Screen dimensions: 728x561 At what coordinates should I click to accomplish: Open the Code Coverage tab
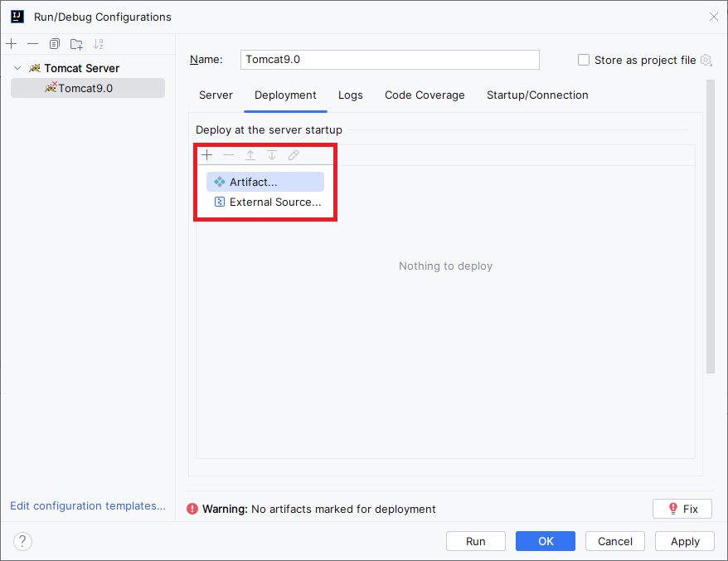point(425,95)
